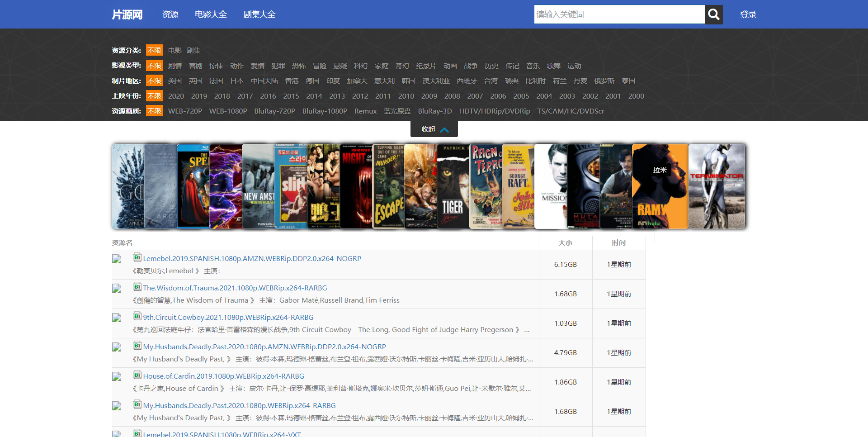
Task: Click the 时间 column header
Action: [x=619, y=243]
